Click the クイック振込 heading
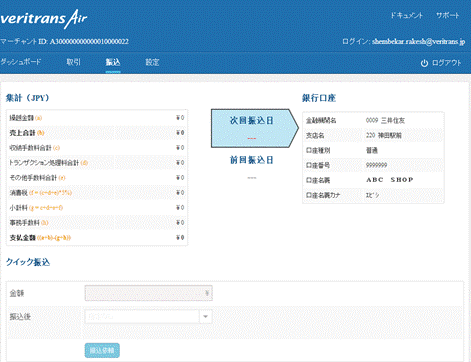The width and height of the screenshot is (471, 362). point(28,262)
